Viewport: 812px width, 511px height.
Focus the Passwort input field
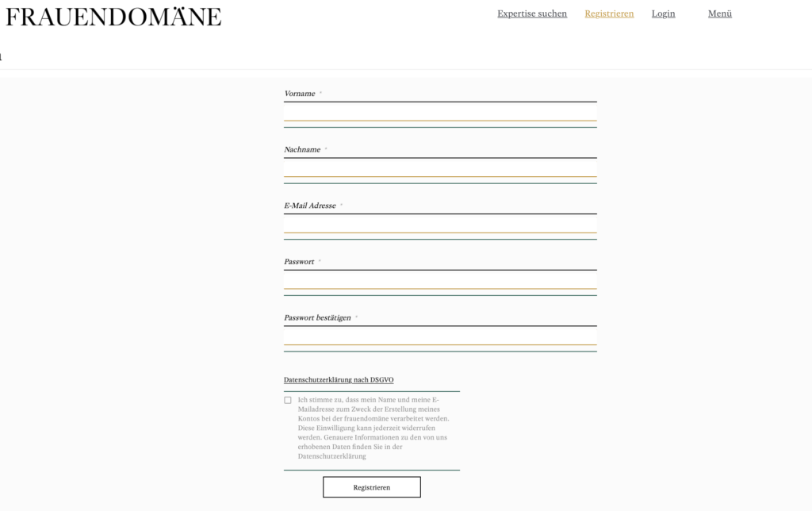pyautogui.click(x=440, y=281)
